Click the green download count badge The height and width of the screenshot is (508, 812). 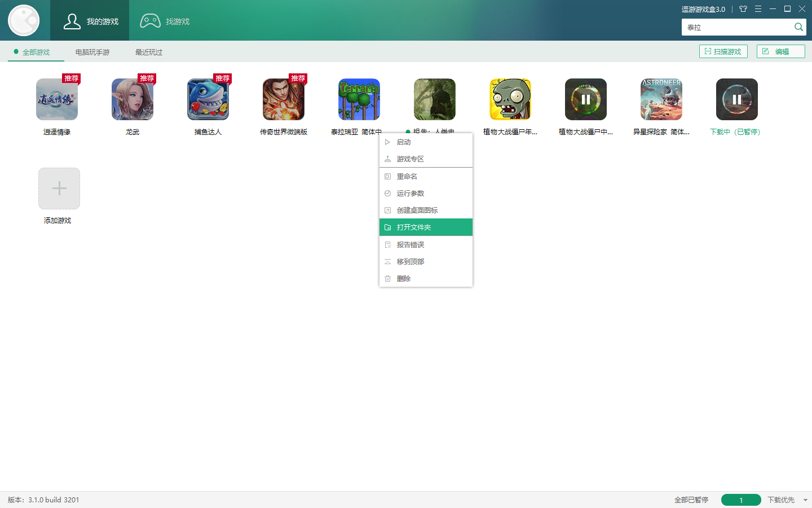pyautogui.click(x=741, y=500)
